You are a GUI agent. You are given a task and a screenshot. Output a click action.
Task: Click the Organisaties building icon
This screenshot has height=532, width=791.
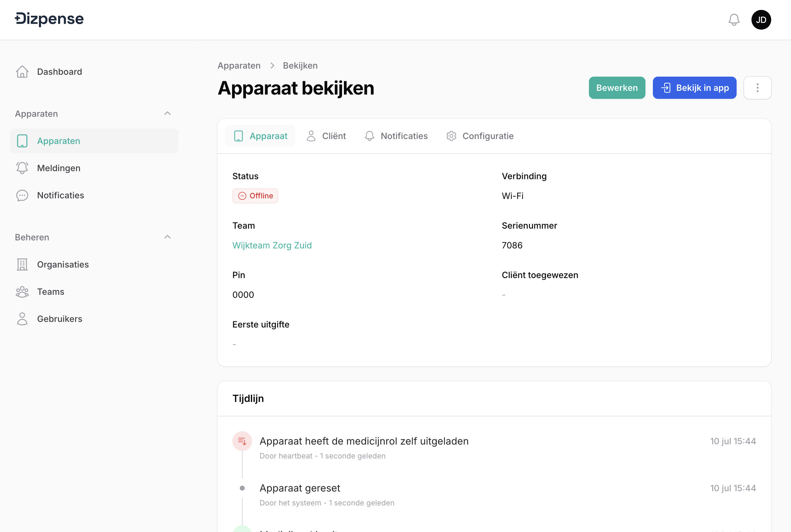tap(22, 265)
